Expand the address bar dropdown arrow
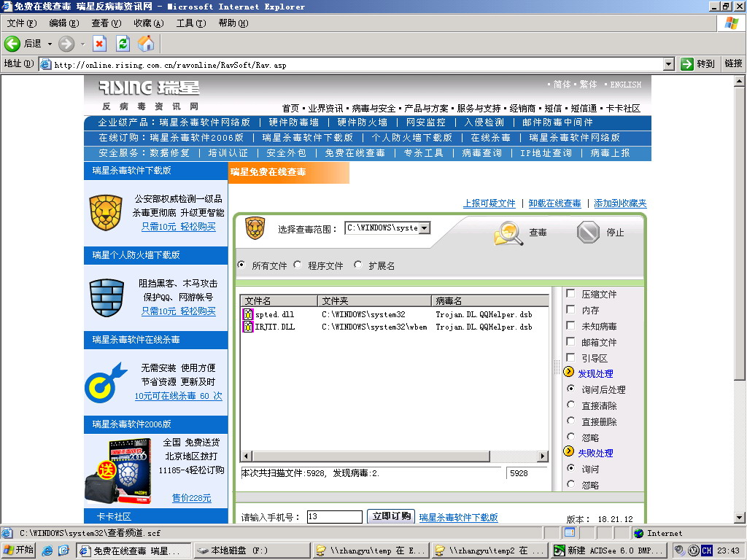 (669, 64)
